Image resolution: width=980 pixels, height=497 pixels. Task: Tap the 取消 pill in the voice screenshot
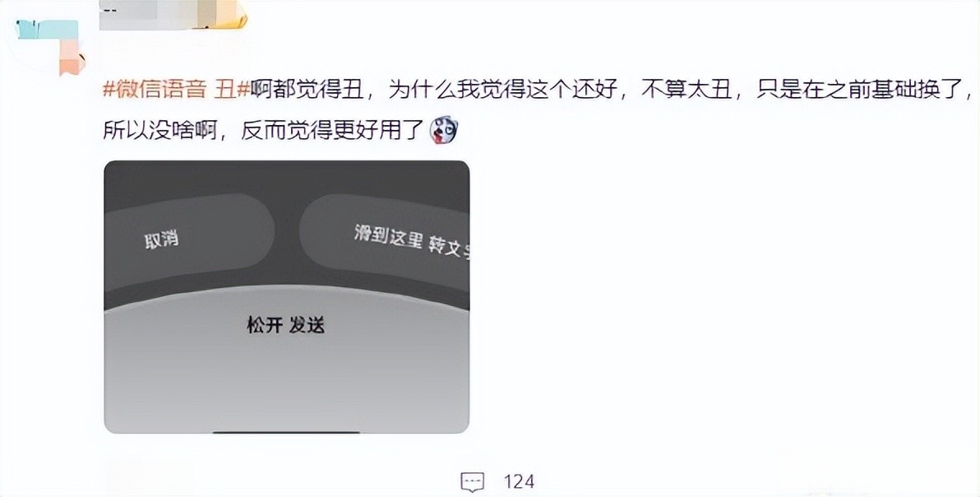tap(189, 235)
